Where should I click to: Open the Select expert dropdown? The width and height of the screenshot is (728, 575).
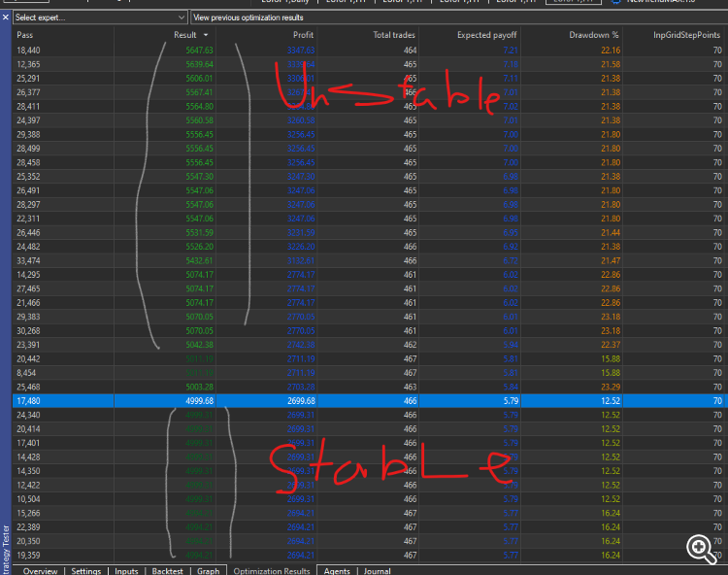(x=100, y=17)
